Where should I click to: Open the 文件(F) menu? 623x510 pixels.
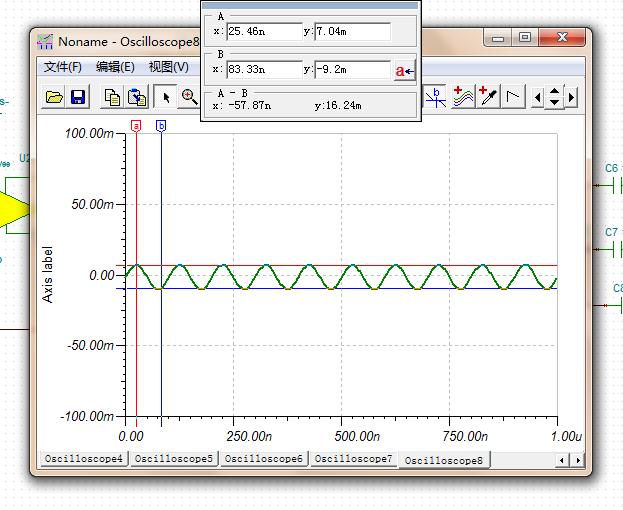point(62,67)
